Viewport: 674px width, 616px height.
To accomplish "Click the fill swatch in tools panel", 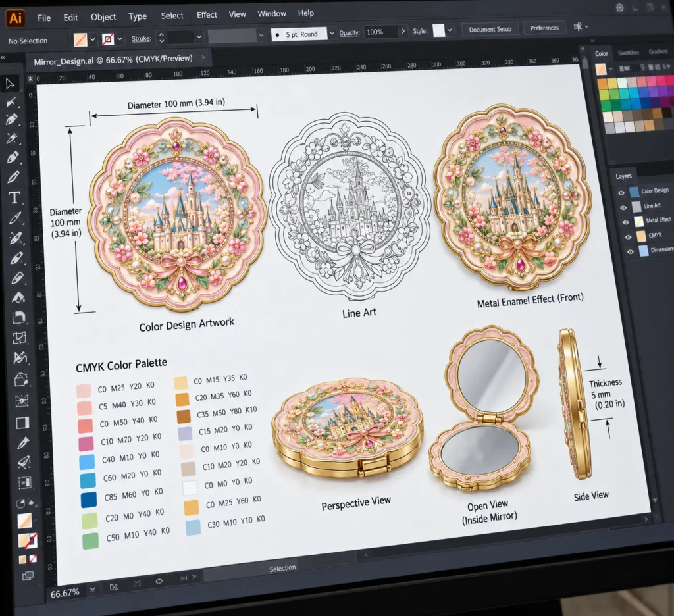I will [25, 521].
